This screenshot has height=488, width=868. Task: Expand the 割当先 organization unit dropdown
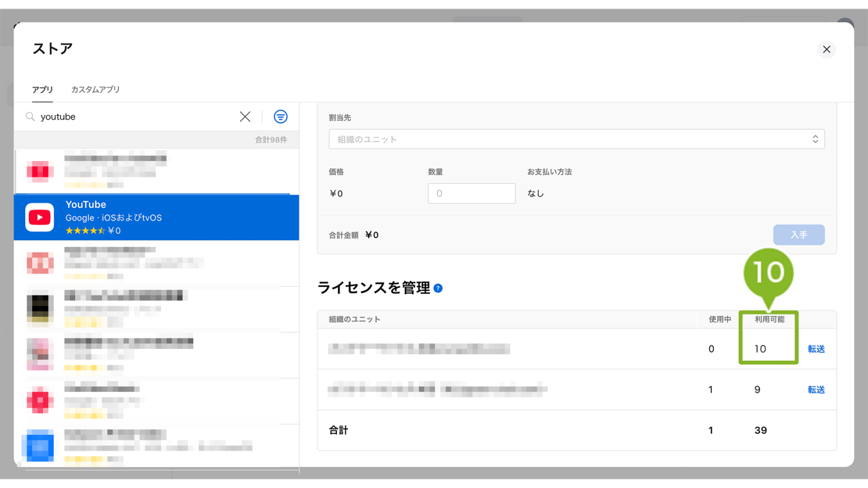pyautogui.click(x=576, y=140)
